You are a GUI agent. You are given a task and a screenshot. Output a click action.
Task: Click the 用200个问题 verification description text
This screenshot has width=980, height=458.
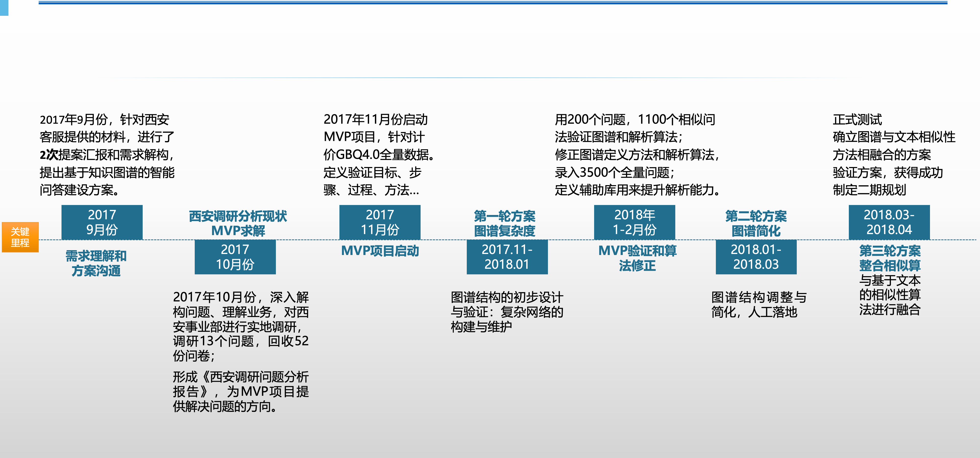point(637,155)
